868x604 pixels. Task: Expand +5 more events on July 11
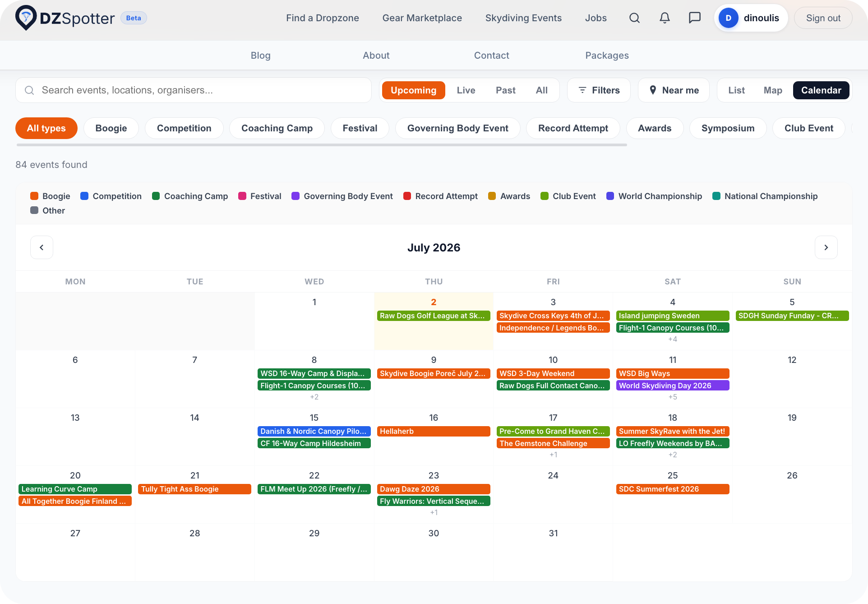[673, 397]
